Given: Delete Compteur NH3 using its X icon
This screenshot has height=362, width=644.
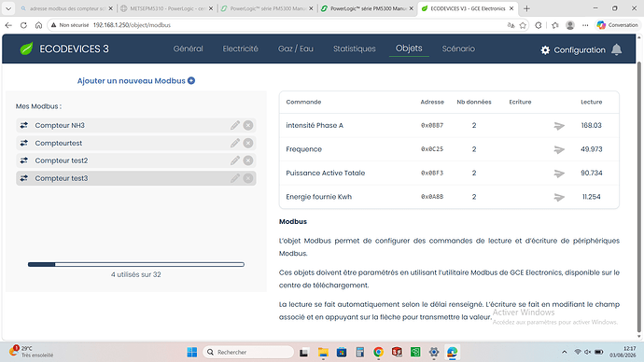Looking at the screenshot, I should [x=248, y=125].
